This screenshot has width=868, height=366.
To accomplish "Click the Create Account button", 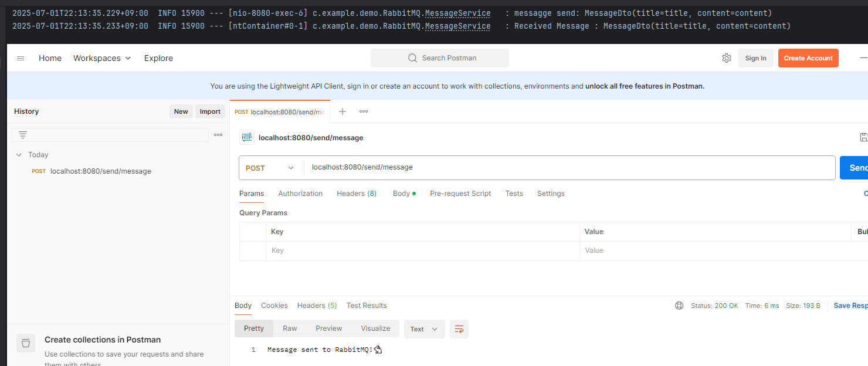I will 808,58.
